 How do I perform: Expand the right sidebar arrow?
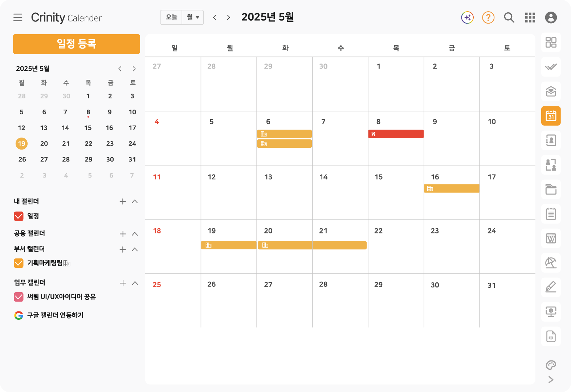point(551,380)
